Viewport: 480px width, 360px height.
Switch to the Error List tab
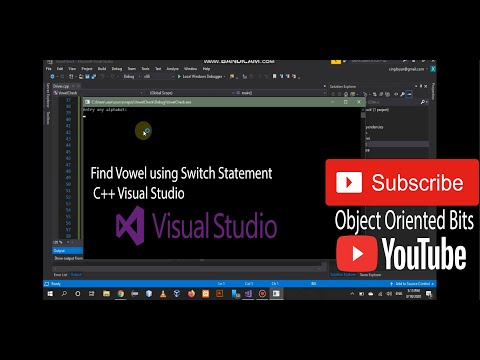pyautogui.click(x=60, y=275)
